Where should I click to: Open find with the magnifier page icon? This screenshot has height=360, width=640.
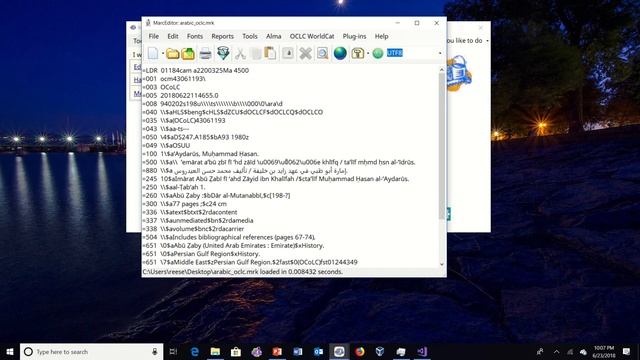[x=322, y=53]
